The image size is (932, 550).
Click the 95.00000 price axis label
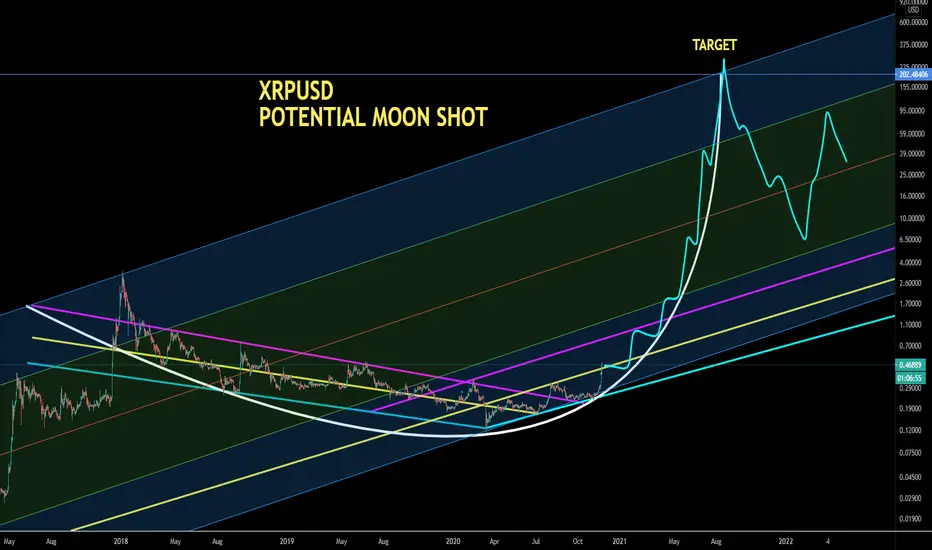[913, 111]
